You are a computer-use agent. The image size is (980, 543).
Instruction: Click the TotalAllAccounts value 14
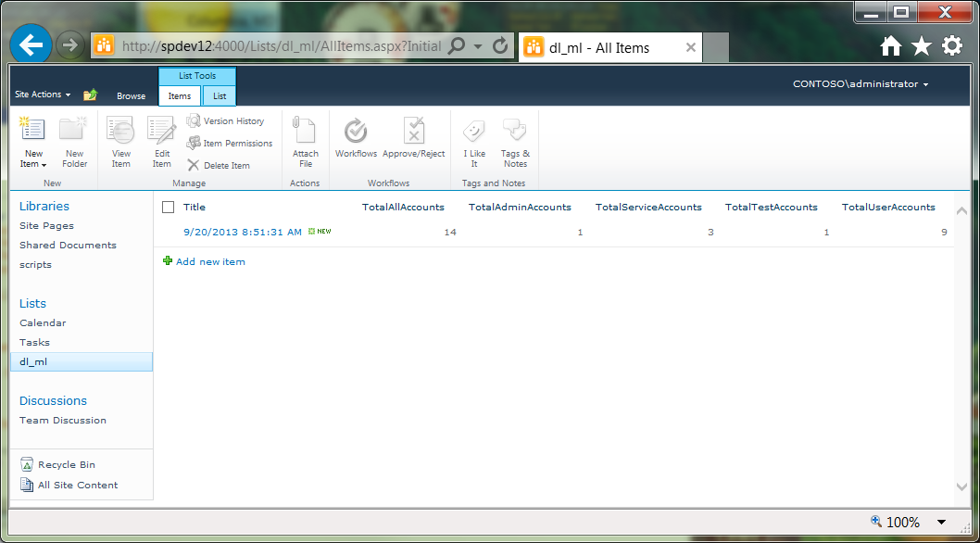click(x=450, y=232)
